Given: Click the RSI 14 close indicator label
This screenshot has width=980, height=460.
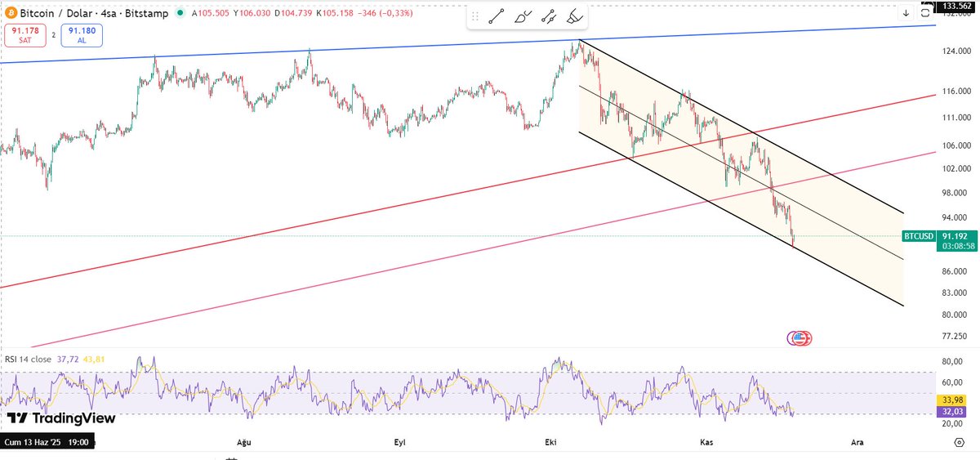Looking at the screenshot, I should click(29, 359).
